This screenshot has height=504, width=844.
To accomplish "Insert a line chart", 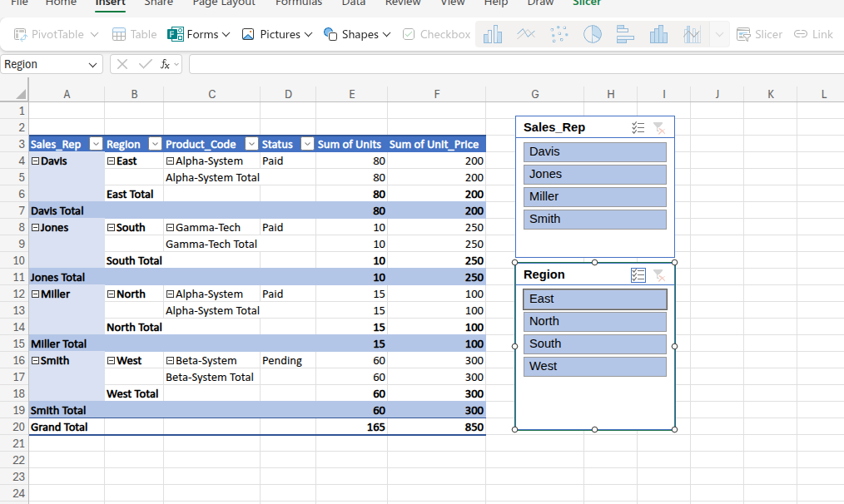I will coord(525,34).
